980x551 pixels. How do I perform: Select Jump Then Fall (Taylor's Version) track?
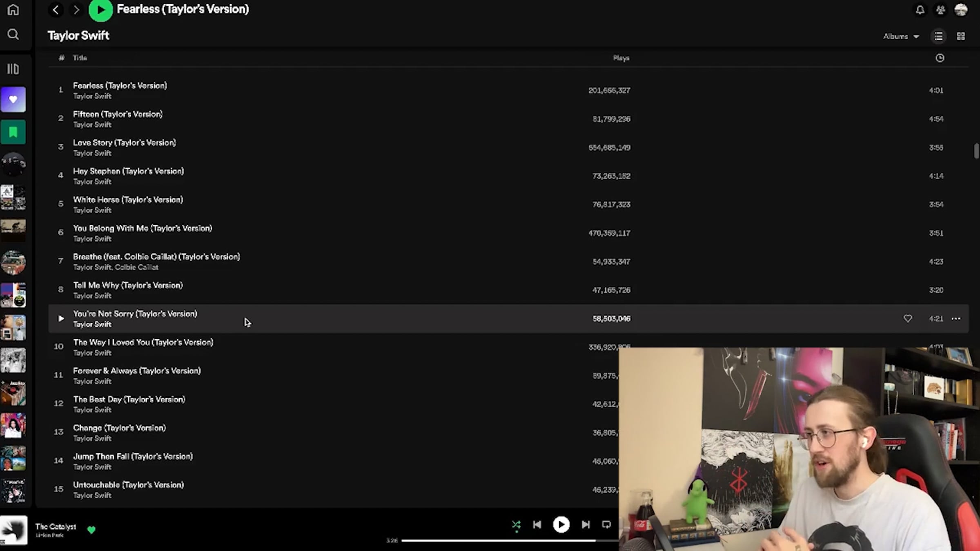pos(133,457)
